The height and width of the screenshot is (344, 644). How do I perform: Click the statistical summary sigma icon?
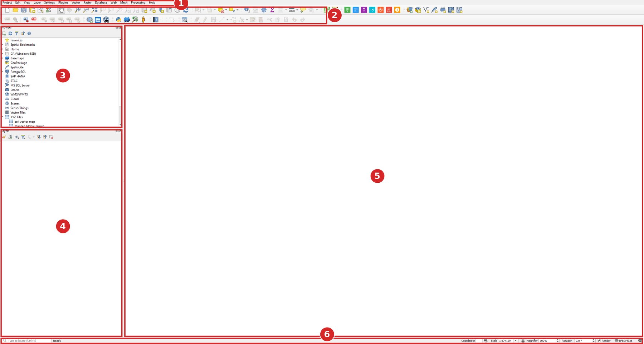point(272,10)
